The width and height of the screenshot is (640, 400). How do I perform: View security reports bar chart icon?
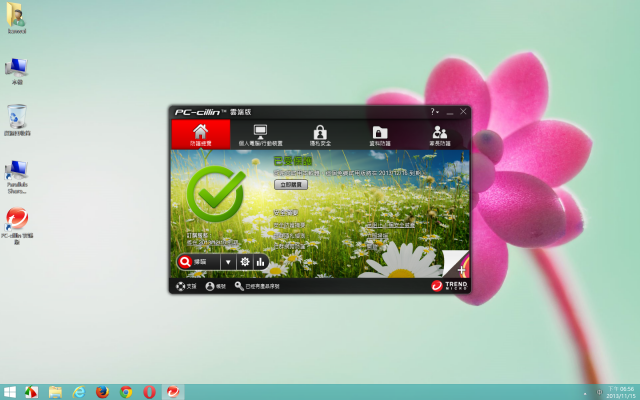coord(260,262)
